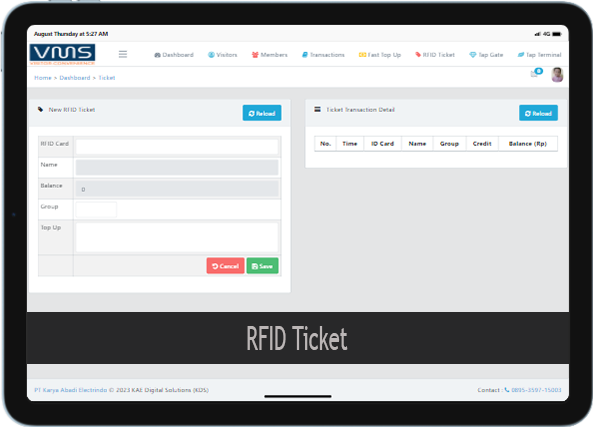593x428 pixels.
Task: Click the Dashboard breadcrumb link
Action: (75, 78)
